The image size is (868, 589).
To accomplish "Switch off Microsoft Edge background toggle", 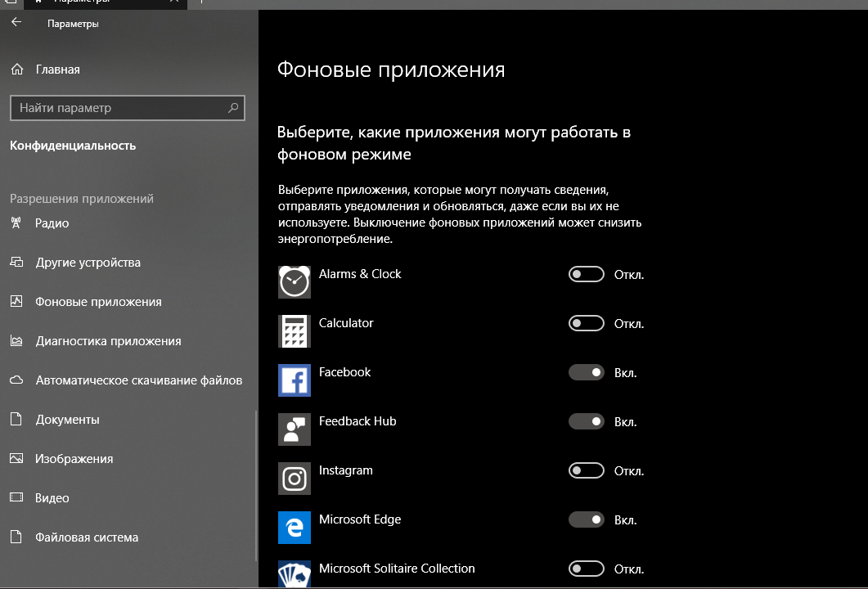I will point(587,519).
